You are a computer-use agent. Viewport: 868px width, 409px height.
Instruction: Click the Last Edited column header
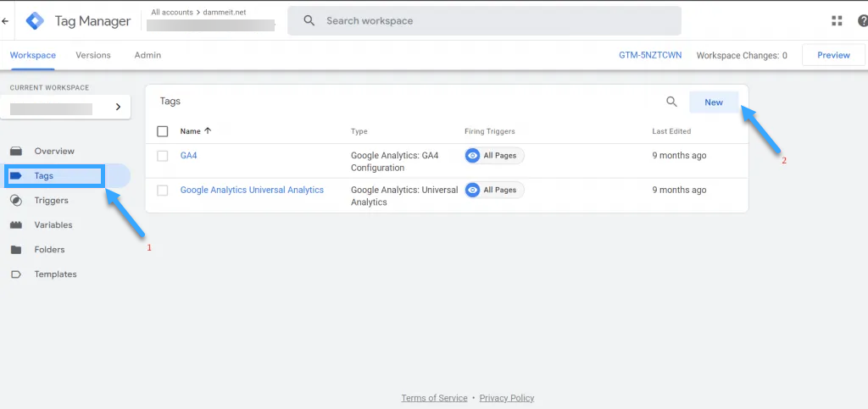671,131
